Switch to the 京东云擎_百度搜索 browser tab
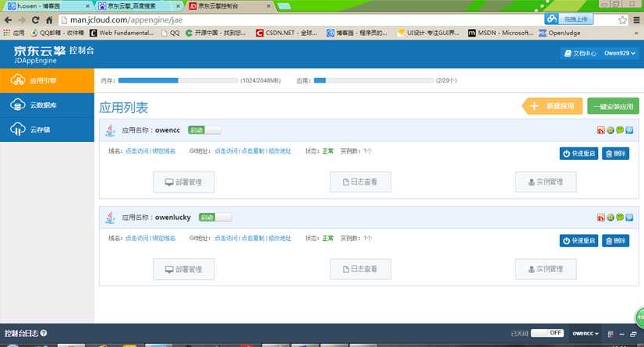644x347 pixels. pos(139,5)
